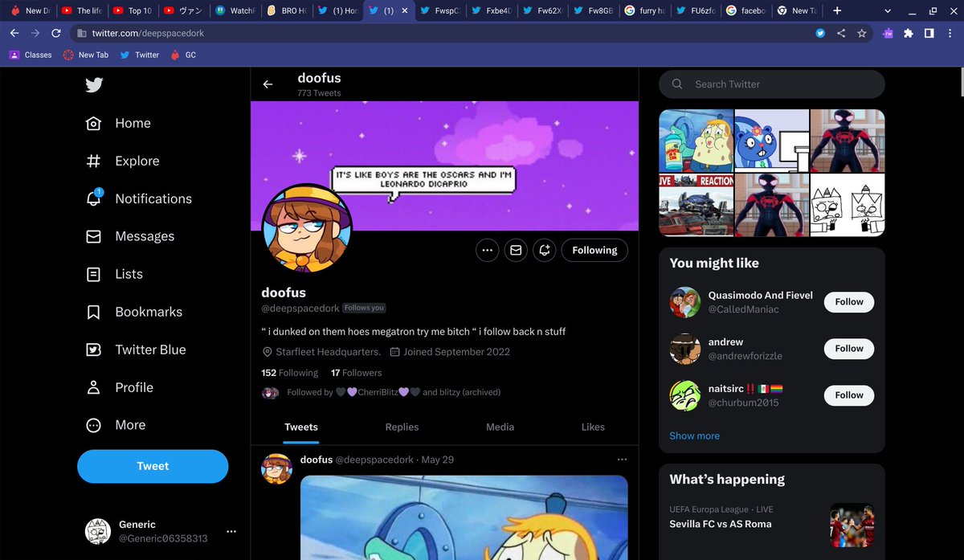Open profile three-dot options button

tap(487, 251)
